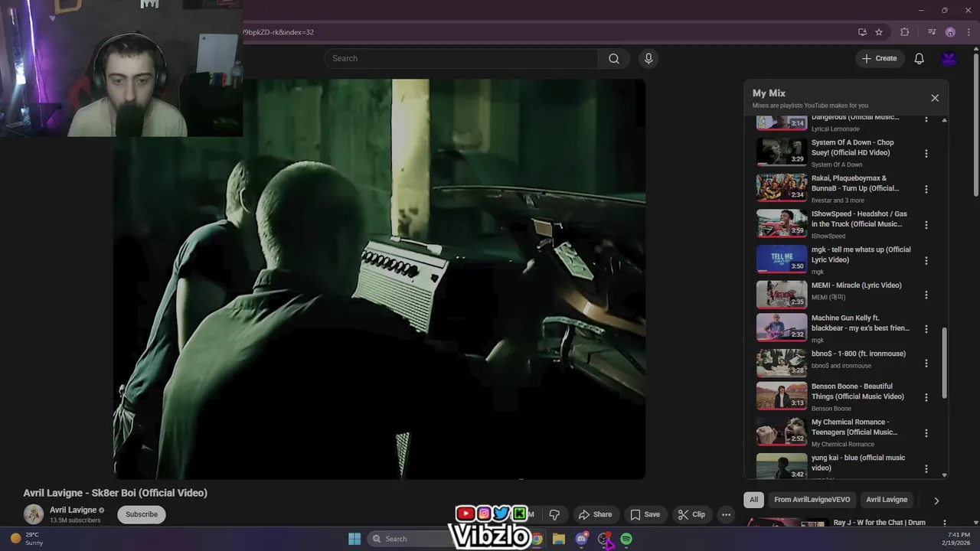Click Avril Lavigne channel avatar
The image size is (980, 551).
34,514
